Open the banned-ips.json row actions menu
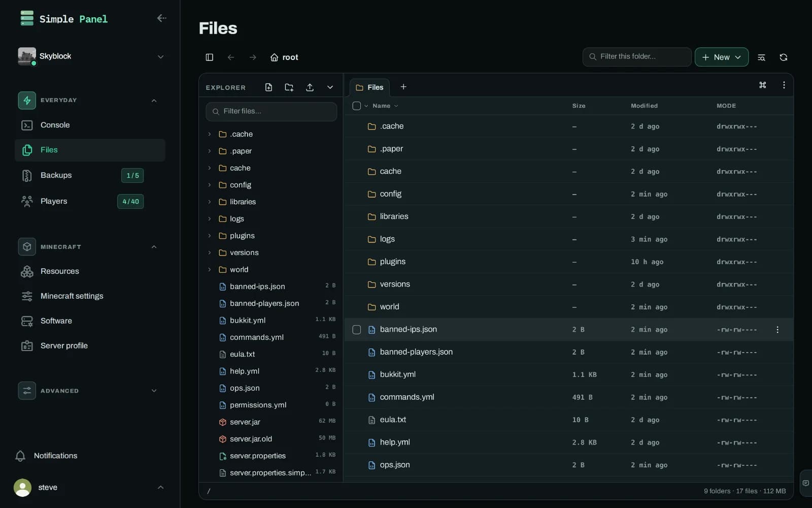The width and height of the screenshot is (812, 508). (x=777, y=330)
